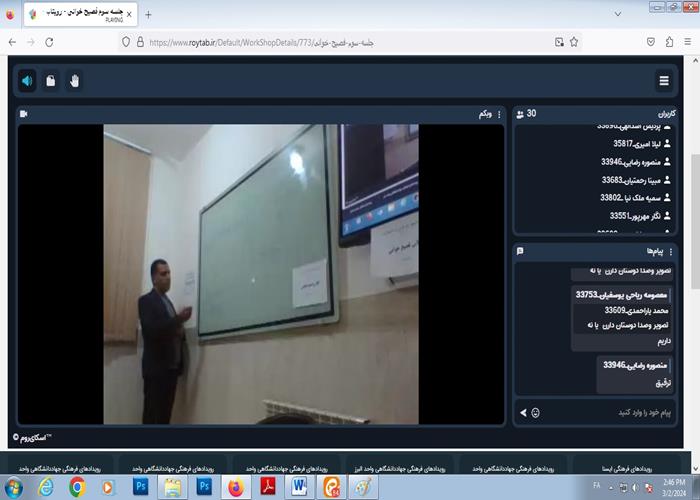Click the lock icon in the toolbar

point(51,81)
